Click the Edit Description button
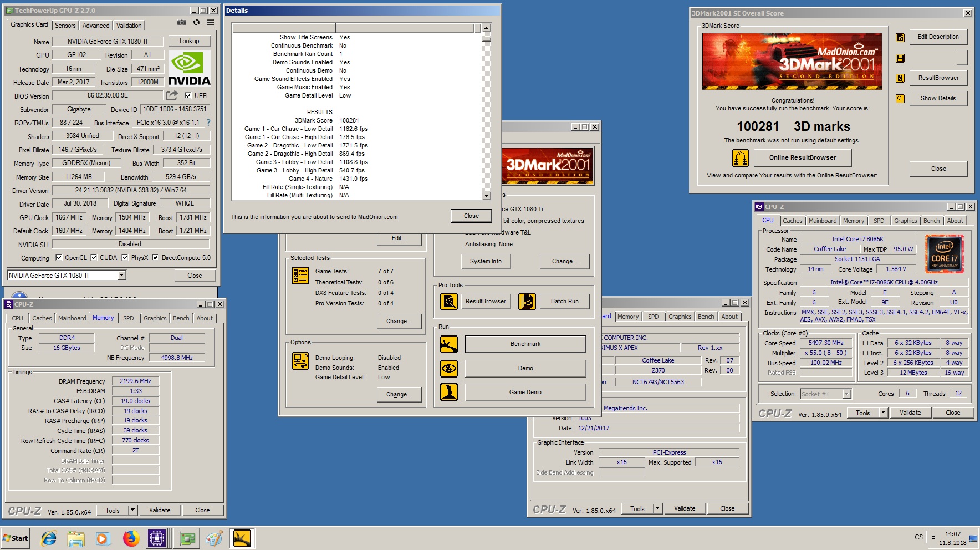 click(x=938, y=37)
